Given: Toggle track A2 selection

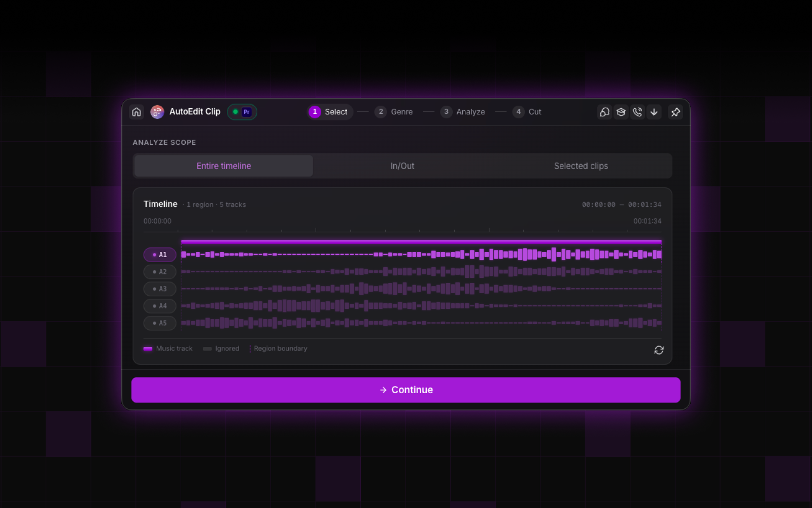Looking at the screenshot, I should 160,272.
